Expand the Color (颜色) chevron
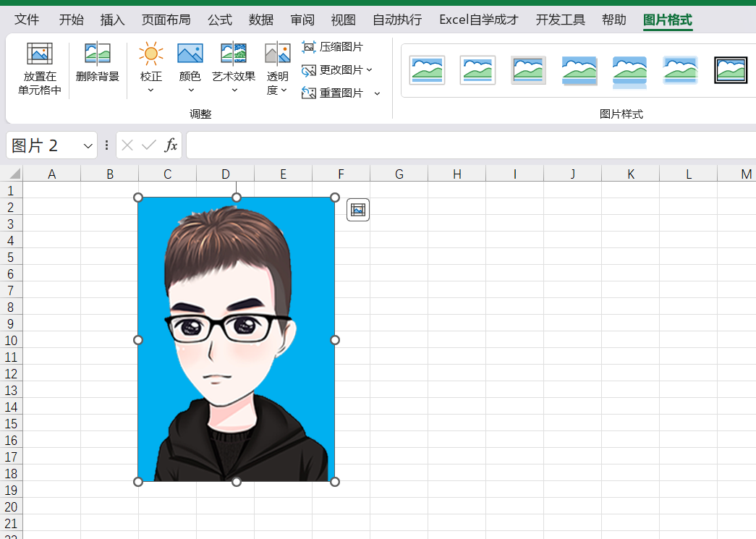Viewport: 756px width, 539px height. coord(191,90)
